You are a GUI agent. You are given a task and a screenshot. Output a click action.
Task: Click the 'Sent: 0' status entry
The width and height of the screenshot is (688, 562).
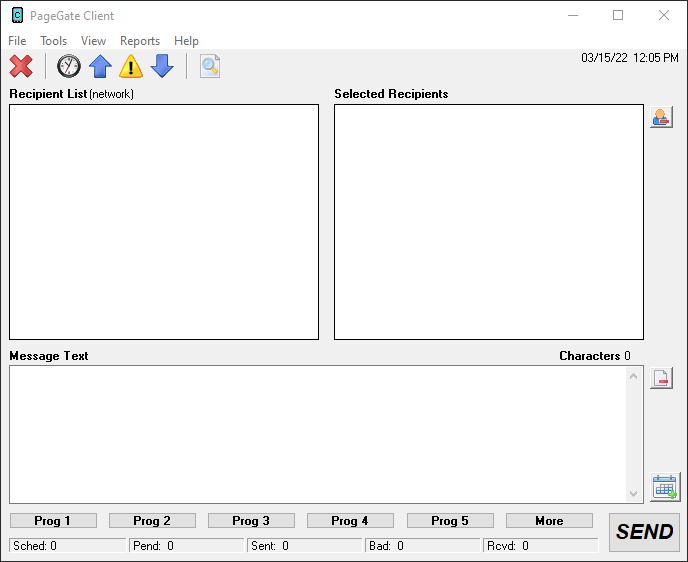(x=305, y=546)
